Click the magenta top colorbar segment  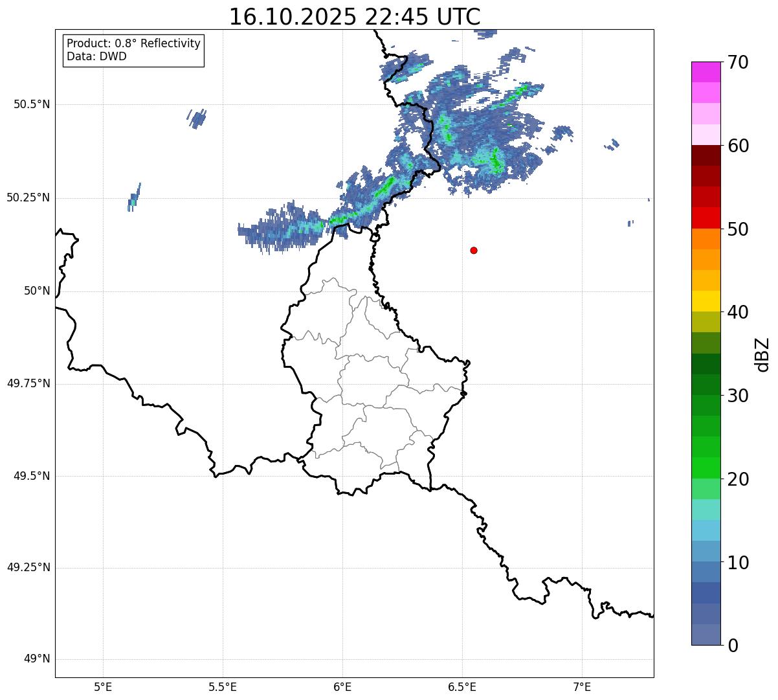[x=706, y=72]
